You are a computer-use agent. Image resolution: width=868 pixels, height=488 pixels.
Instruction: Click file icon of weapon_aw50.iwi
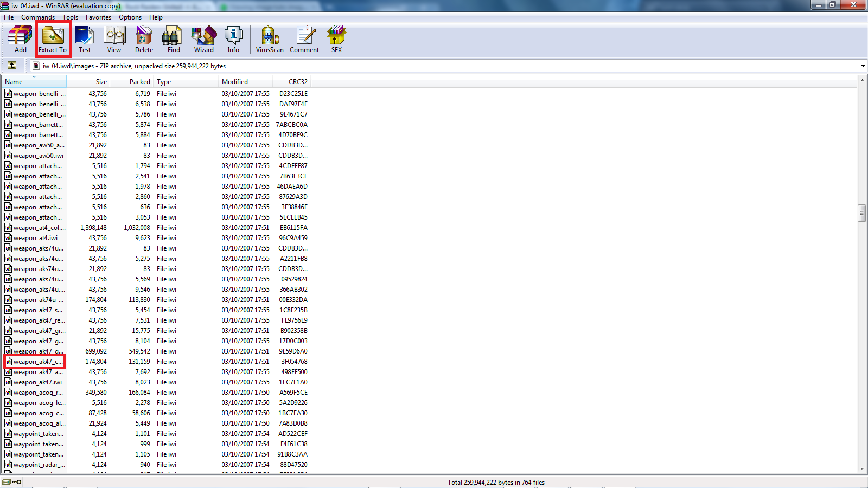[x=8, y=156]
